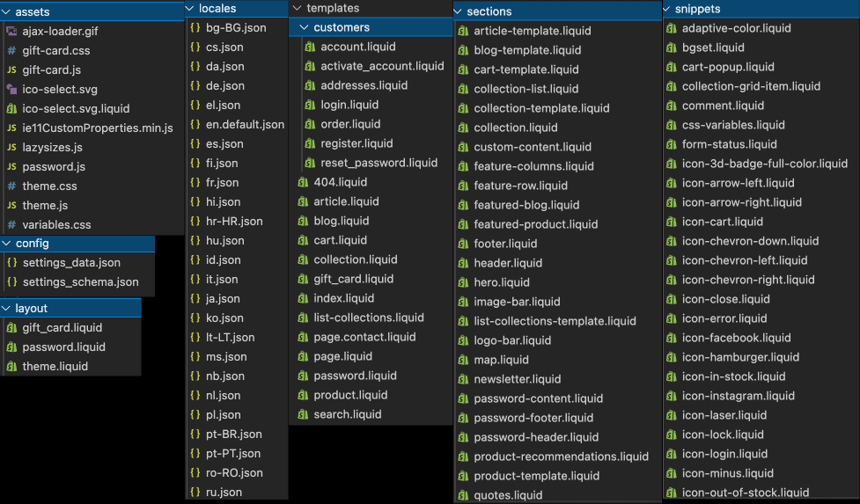Collapse the assets folder

pyautogui.click(x=7, y=12)
